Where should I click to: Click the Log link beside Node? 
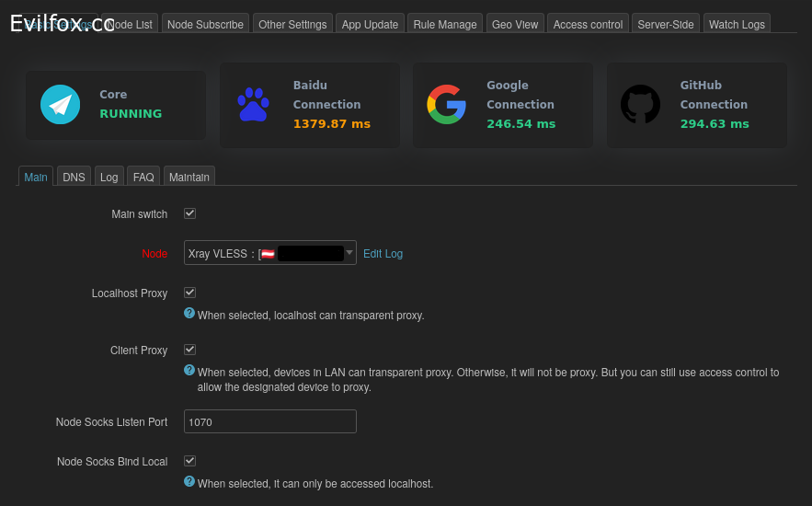tap(394, 254)
